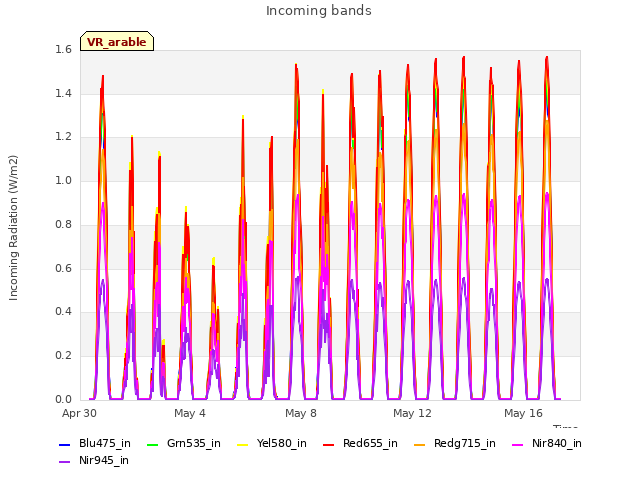Click the purple Nir945_in legend swatch

[64, 462]
